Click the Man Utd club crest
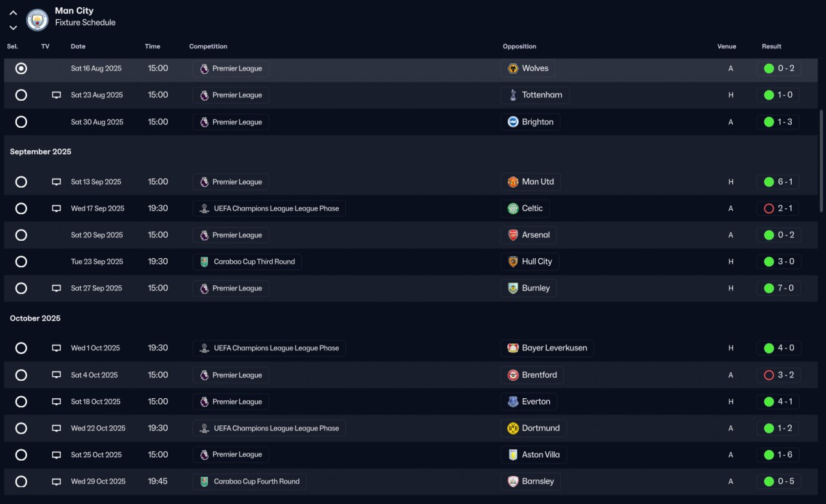Image resolution: width=826 pixels, height=504 pixels. click(513, 182)
